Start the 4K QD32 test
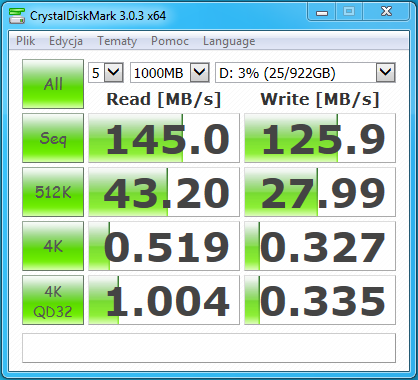Image resolution: width=418 pixels, height=380 pixels. click(53, 300)
